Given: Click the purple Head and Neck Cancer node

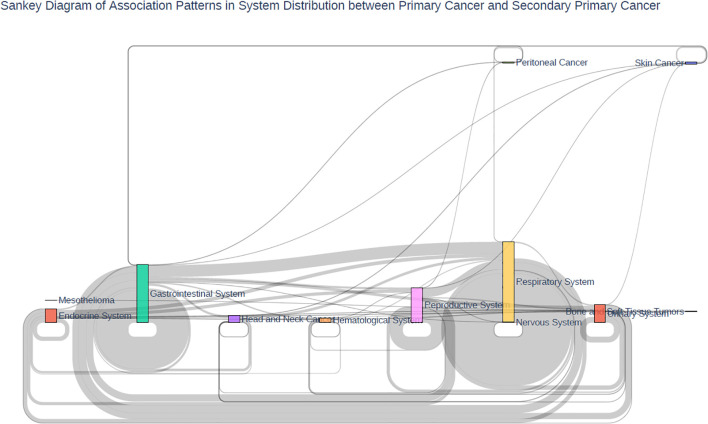Looking at the screenshot, I should click(x=234, y=319).
